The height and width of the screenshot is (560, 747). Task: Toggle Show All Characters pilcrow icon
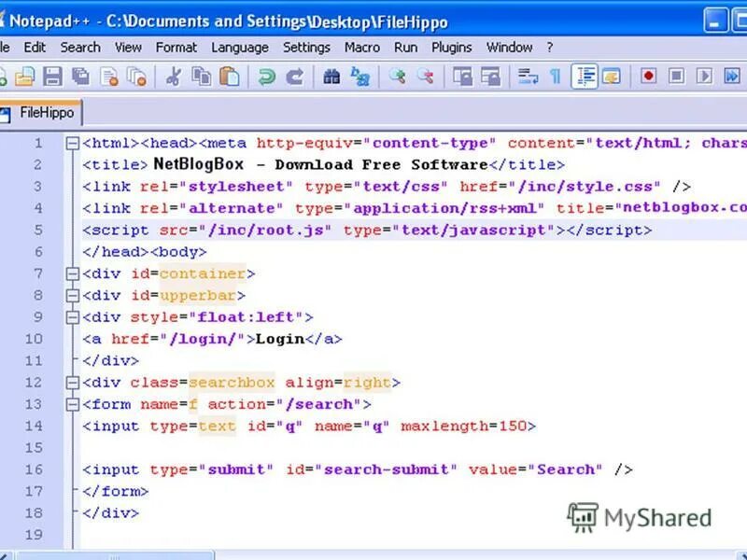555,77
